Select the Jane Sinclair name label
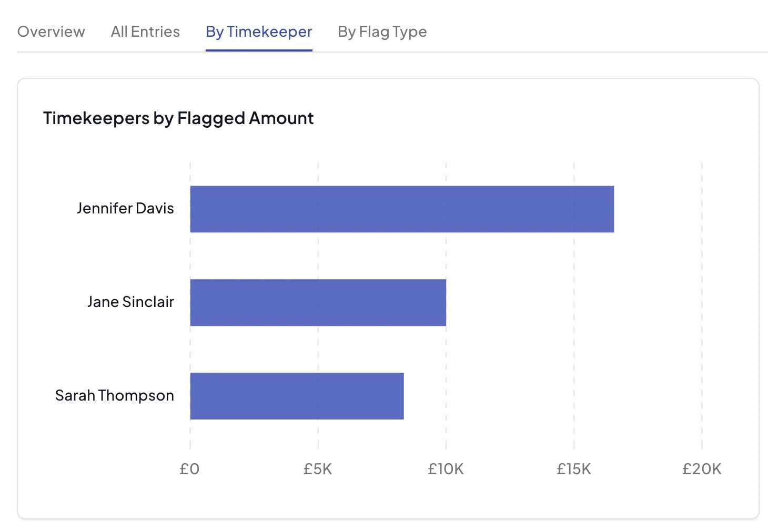768x532 pixels. (130, 302)
